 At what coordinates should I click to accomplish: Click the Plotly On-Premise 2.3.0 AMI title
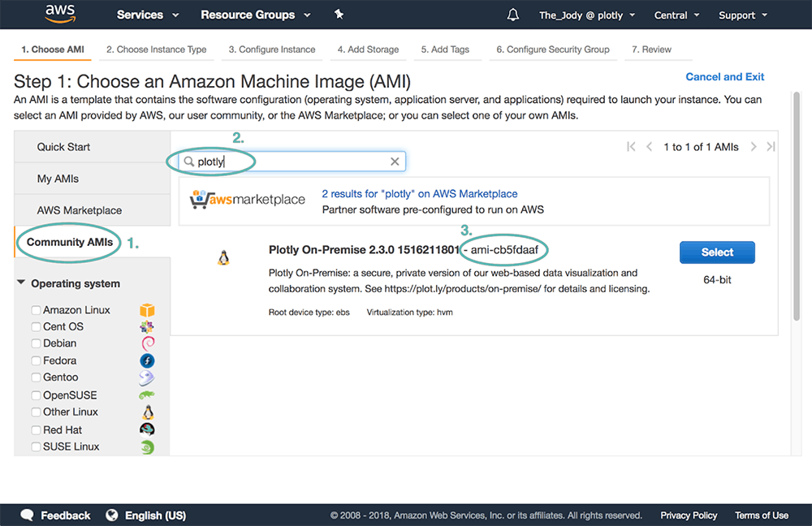pos(364,249)
